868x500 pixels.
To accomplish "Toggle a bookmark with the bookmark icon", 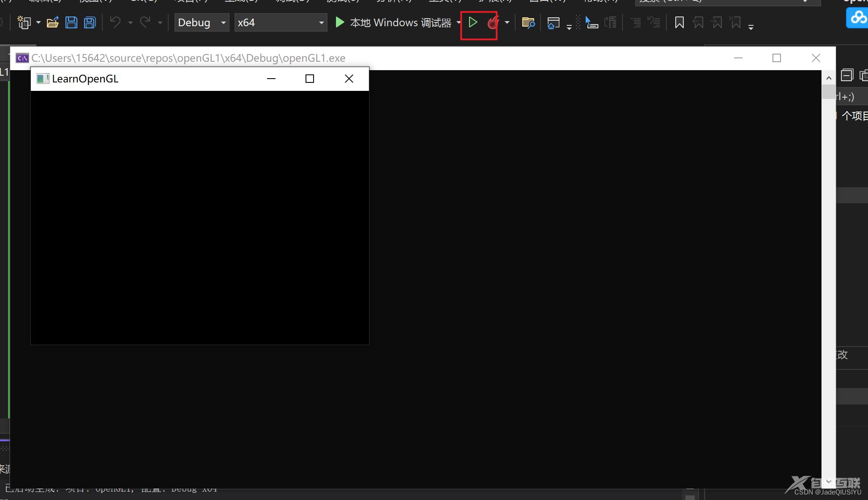I will pos(680,22).
